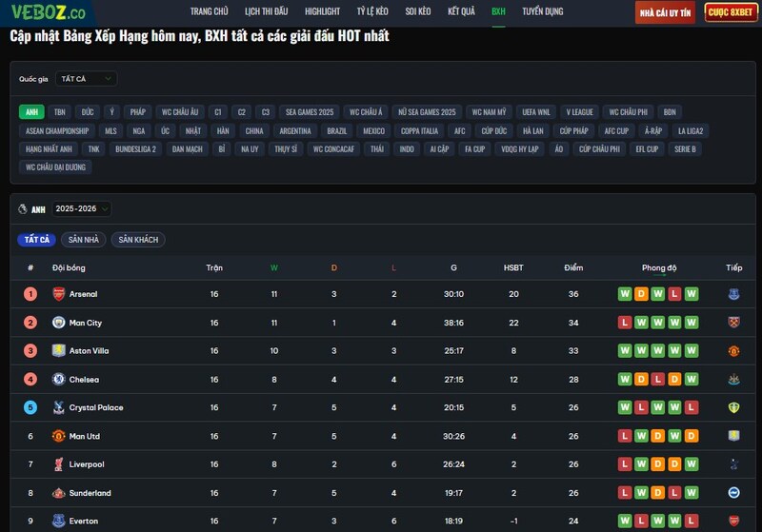Click Arsenal's next opponent crest icon

(733, 294)
